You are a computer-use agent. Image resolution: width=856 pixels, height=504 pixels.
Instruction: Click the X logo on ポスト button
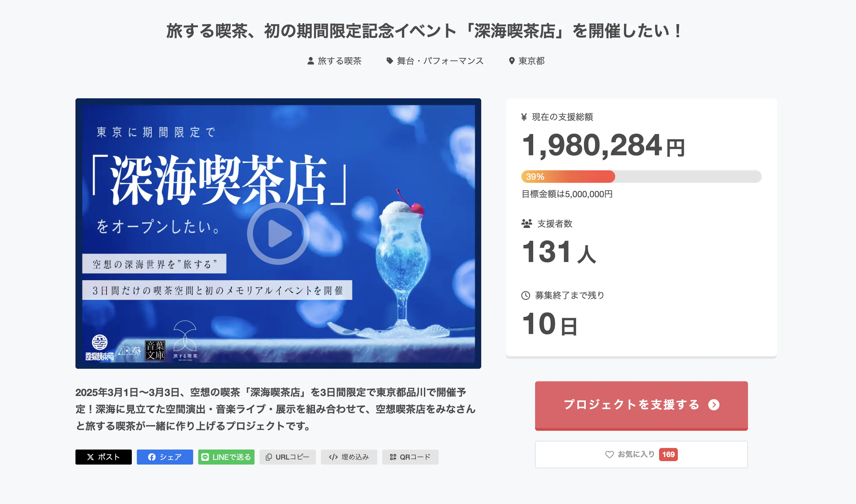90,457
